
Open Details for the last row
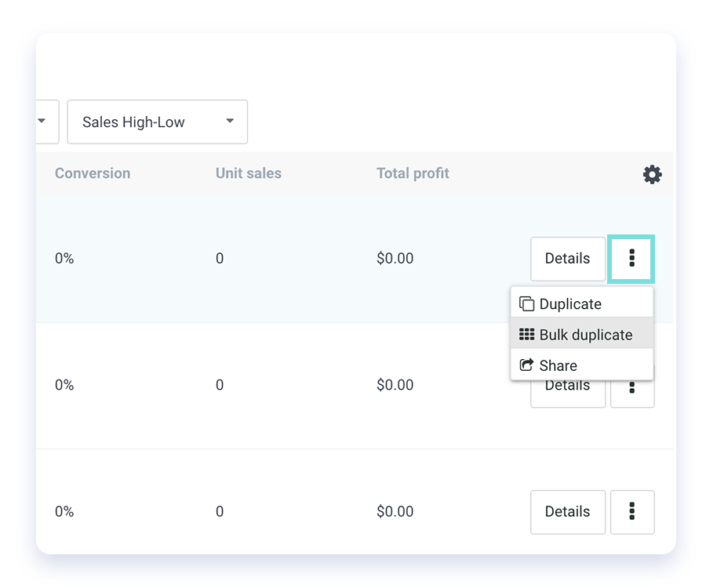coord(568,512)
